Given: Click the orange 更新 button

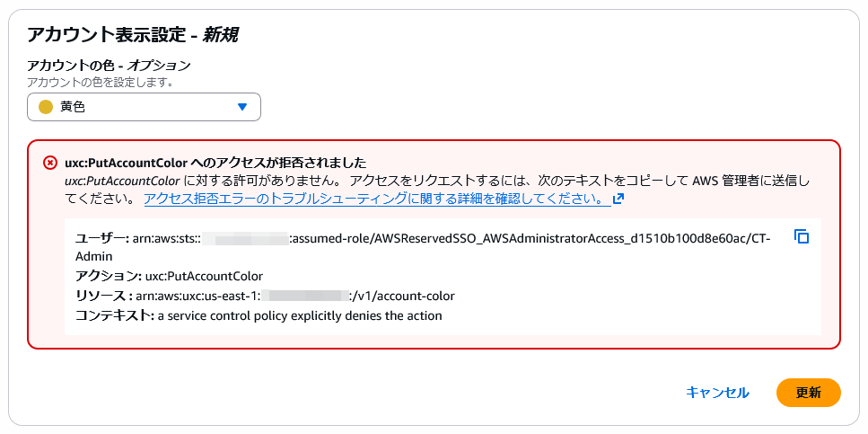Looking at the screenshot, I should click(808, 393).
